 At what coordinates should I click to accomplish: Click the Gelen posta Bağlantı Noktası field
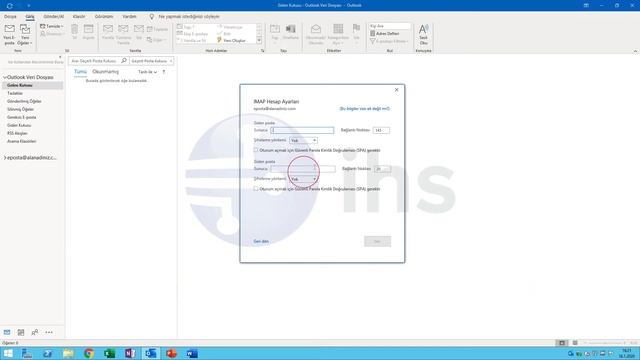pos(381,130)
